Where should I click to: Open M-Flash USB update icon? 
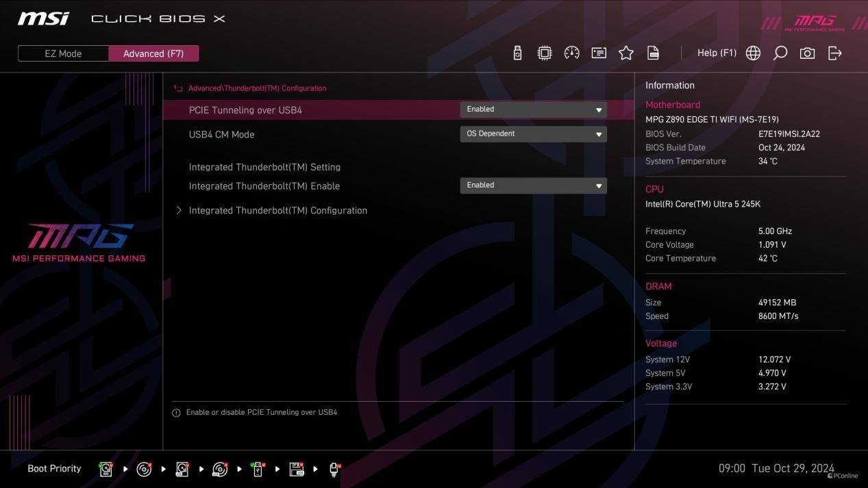[517, 53]
